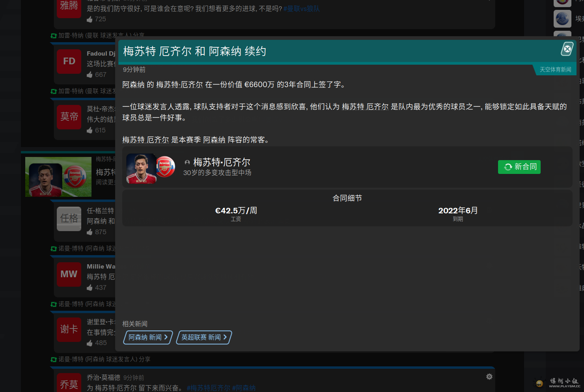The height and width of the screenshot is (392, 584).
Task: Like the 谢卡 post with 485 likes
Action: 90,343
